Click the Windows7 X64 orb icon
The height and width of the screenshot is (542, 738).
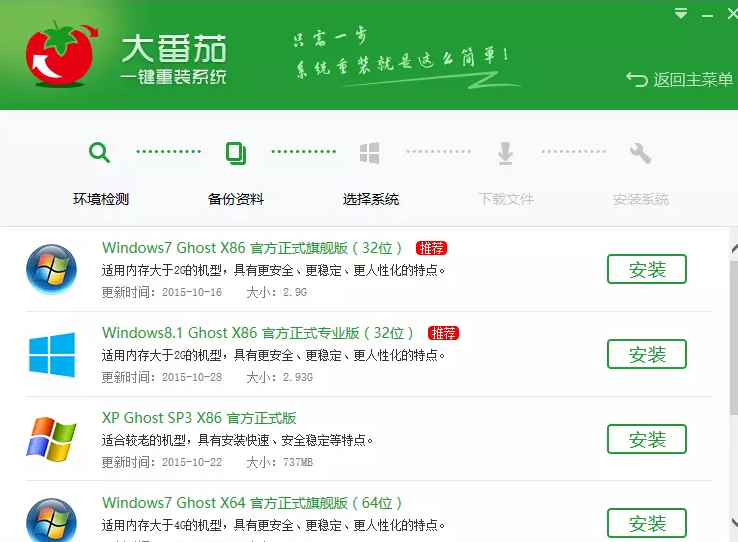pos(51,520)
